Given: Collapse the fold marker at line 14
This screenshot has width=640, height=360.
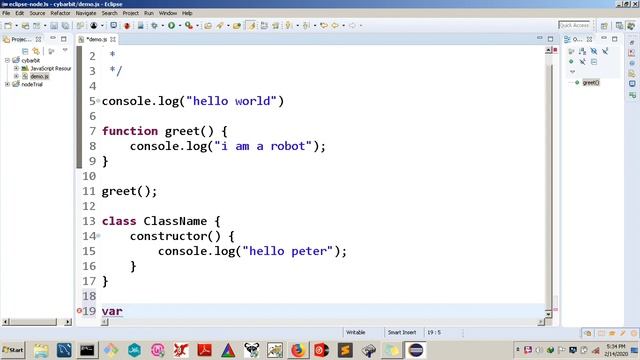Looking at the screenshot, I should pyautogui.click(x=98, y=236).
